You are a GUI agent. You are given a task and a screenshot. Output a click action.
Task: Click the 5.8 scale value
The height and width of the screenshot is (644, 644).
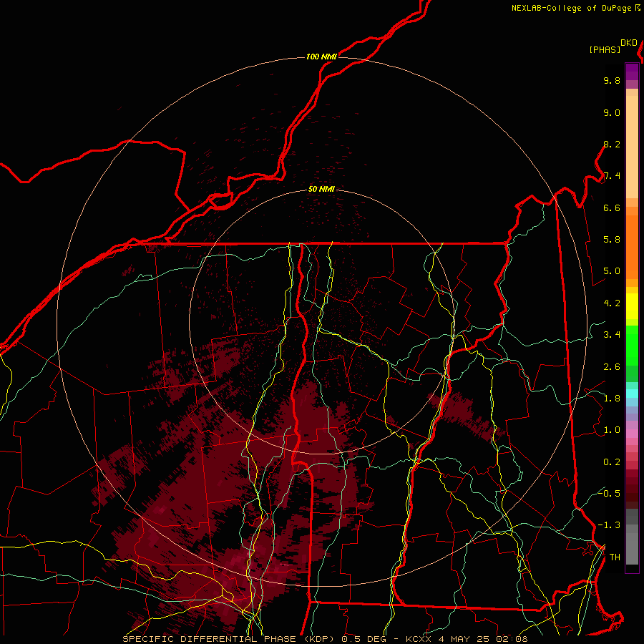coord(612,240)
